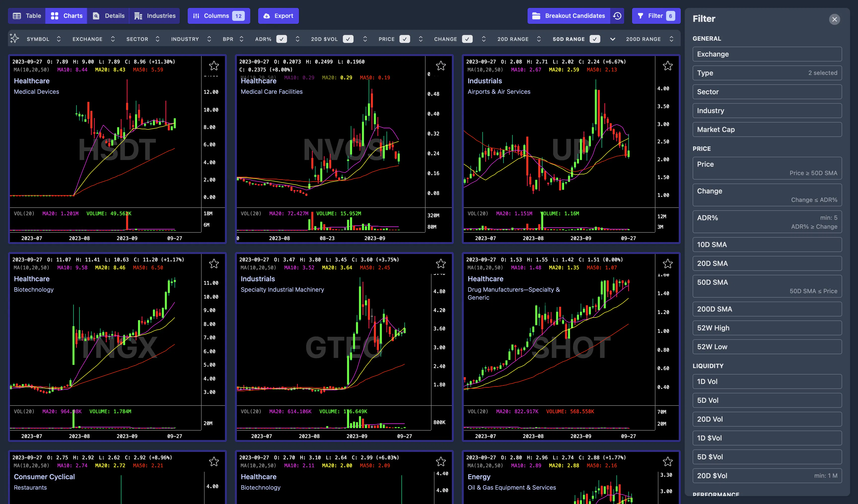Open the Details view tab
Viewport: 858px width, 504px height.
click(108, 16)
